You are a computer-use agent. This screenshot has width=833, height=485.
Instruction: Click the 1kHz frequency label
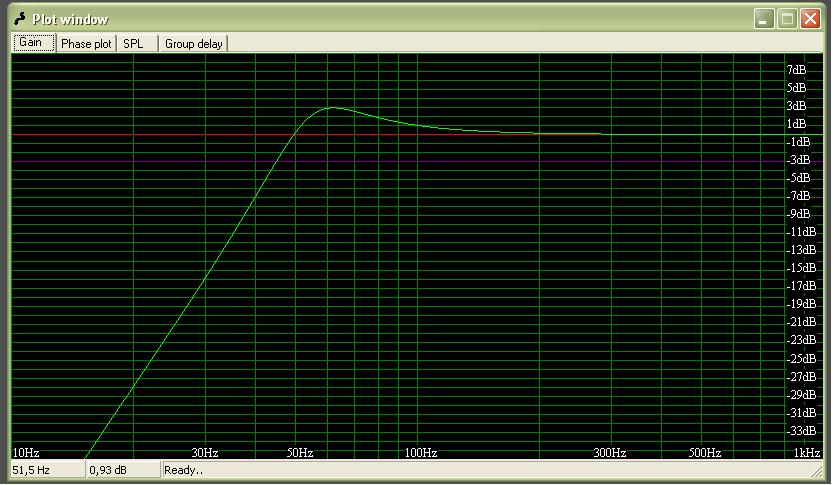pyautogui.click(x=807, y=453)
